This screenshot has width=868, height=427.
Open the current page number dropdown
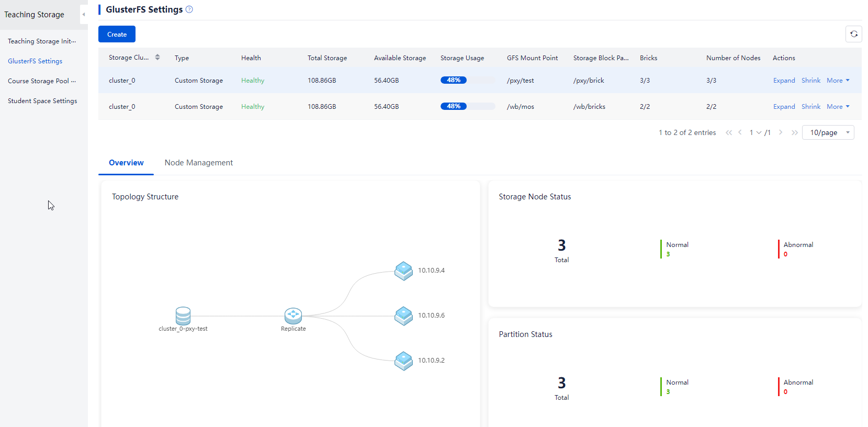pos(756,132)
